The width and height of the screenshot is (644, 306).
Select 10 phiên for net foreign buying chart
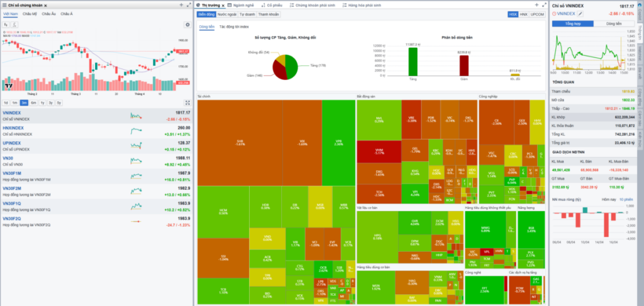point(626,199)
